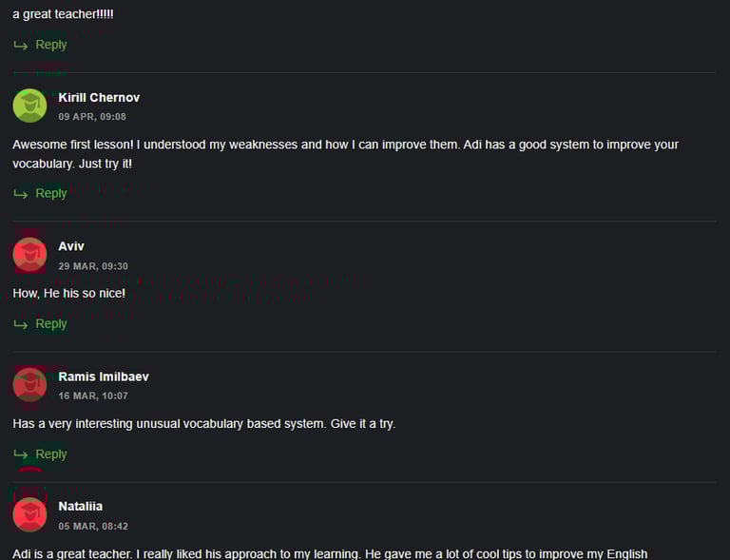Reply to Kirill Chernov's review

(x=51, y=193)
